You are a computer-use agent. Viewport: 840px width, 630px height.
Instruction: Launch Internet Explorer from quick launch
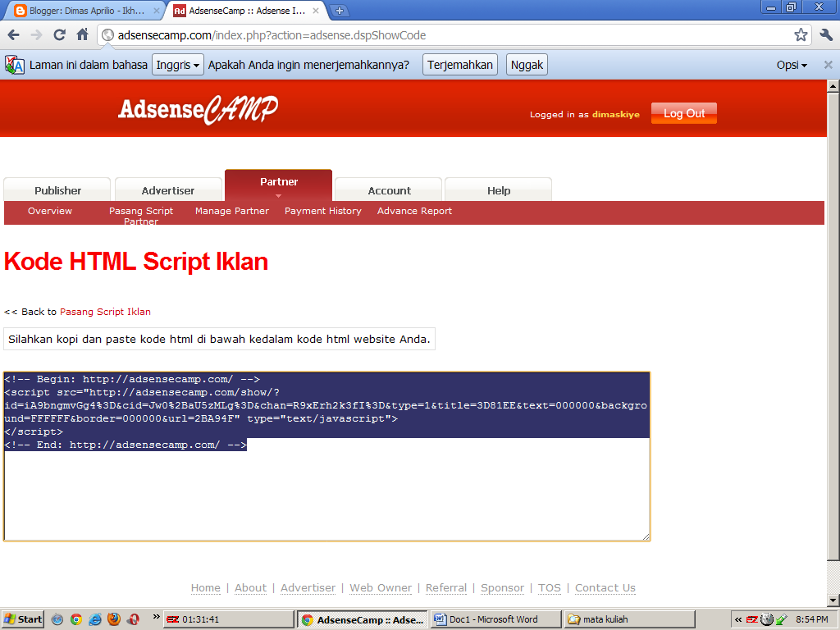[x=95, y=619]
